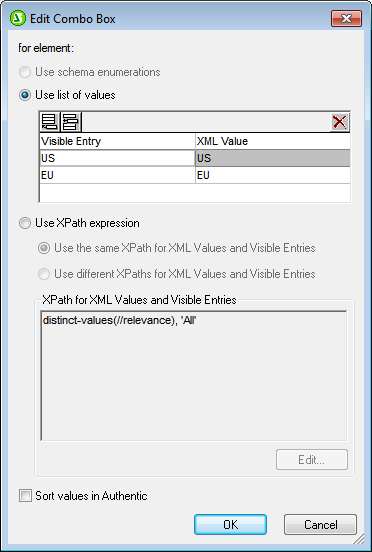Select the EU XML value cell
Viewport: 372px width, 552px height.
tap(273, 175)
